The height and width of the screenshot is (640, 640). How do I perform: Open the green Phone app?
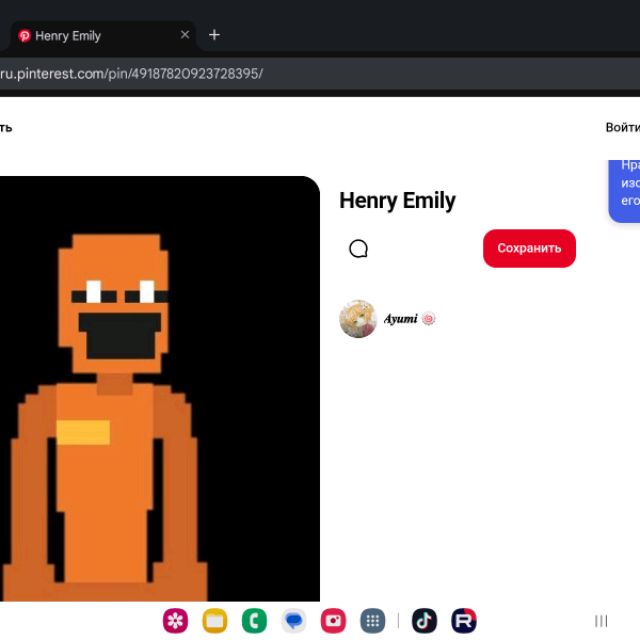click(254, 621)
